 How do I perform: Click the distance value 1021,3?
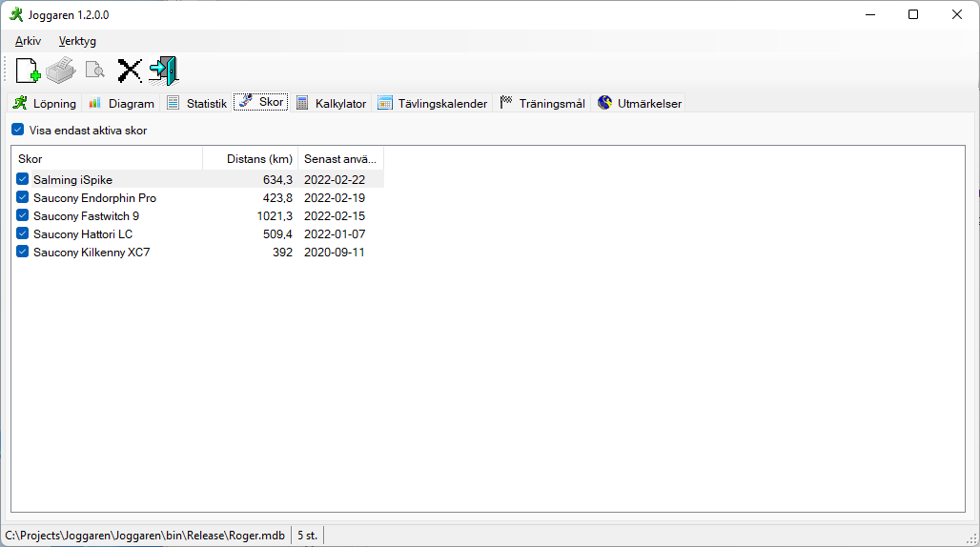[x=275, y=216]
